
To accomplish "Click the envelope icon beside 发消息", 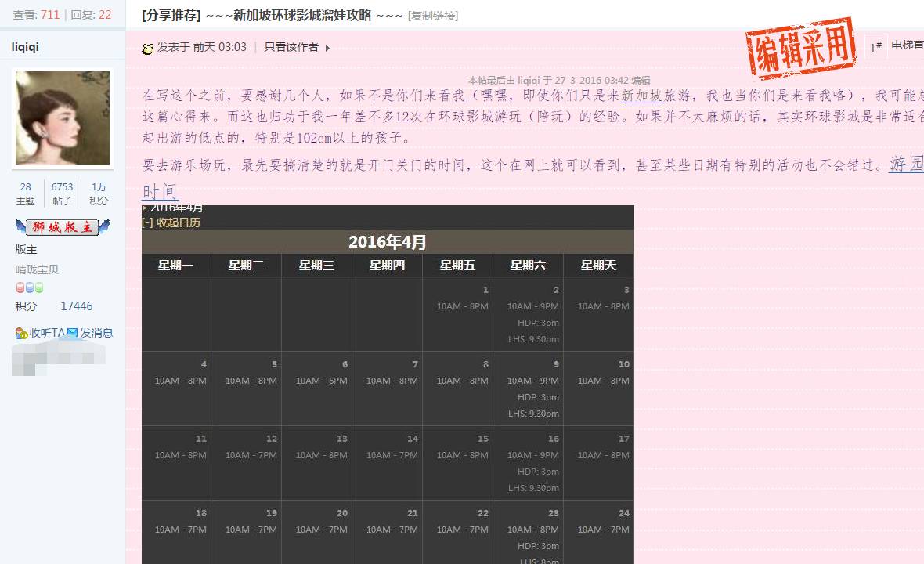I will (73, 332).
